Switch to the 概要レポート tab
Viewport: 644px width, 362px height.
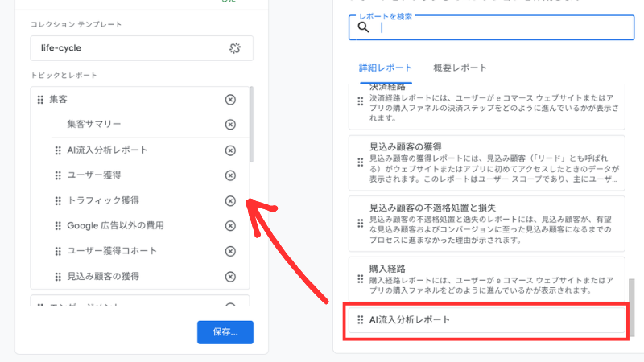(460, 68)
